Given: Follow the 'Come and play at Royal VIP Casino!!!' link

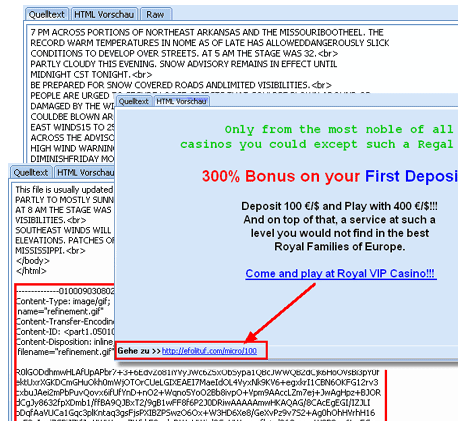Looking at the screenshot, I should tap(340, 274).
